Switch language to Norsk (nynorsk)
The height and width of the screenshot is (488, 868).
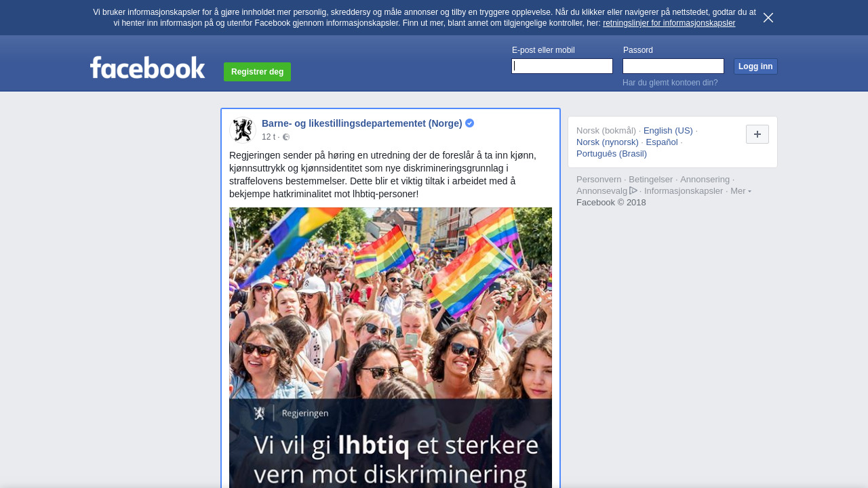(608, 142)
